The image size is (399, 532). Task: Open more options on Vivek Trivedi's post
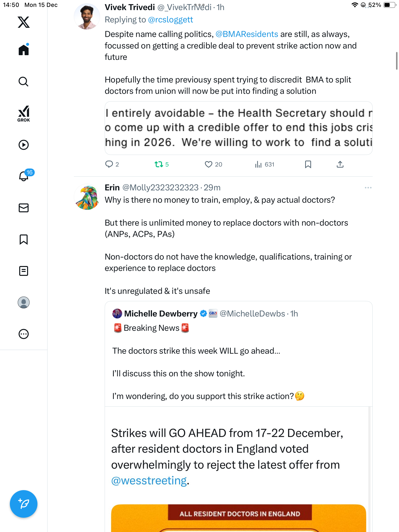(x=368, y=7)
